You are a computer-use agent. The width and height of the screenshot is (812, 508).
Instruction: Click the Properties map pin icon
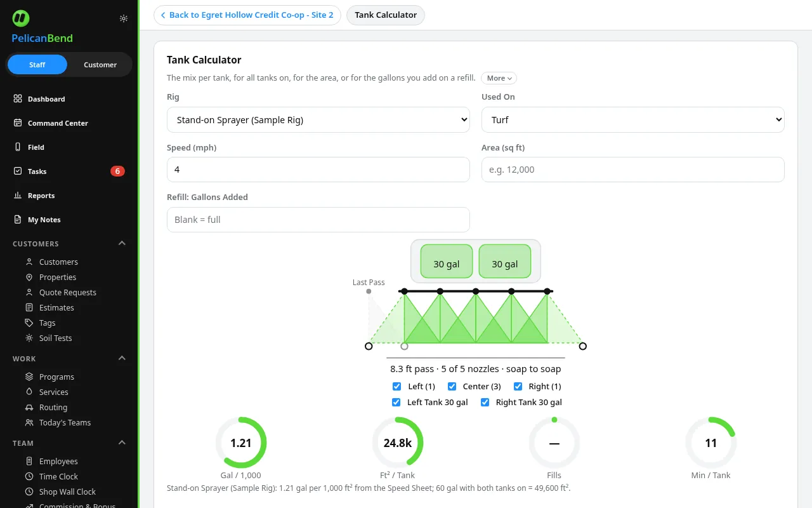[x=29, y=277]
